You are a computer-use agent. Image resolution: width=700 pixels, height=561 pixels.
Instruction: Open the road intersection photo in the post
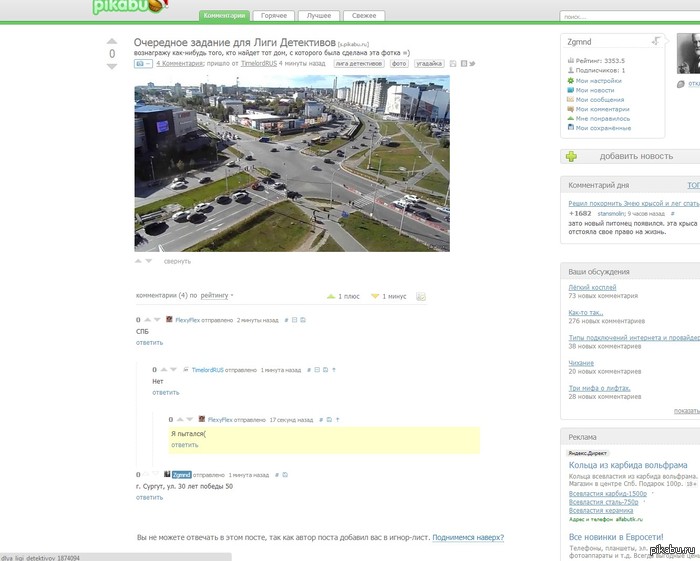tap(292, 163)
